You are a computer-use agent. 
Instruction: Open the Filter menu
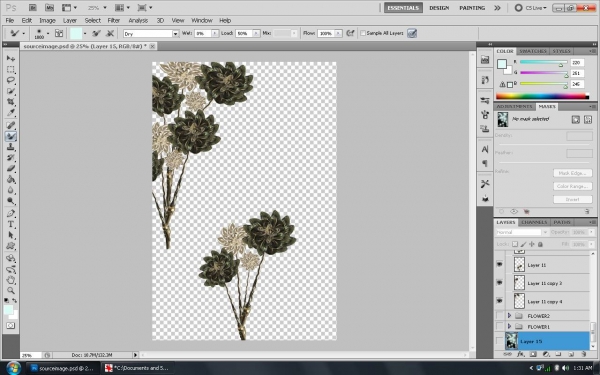pos(114,21)
